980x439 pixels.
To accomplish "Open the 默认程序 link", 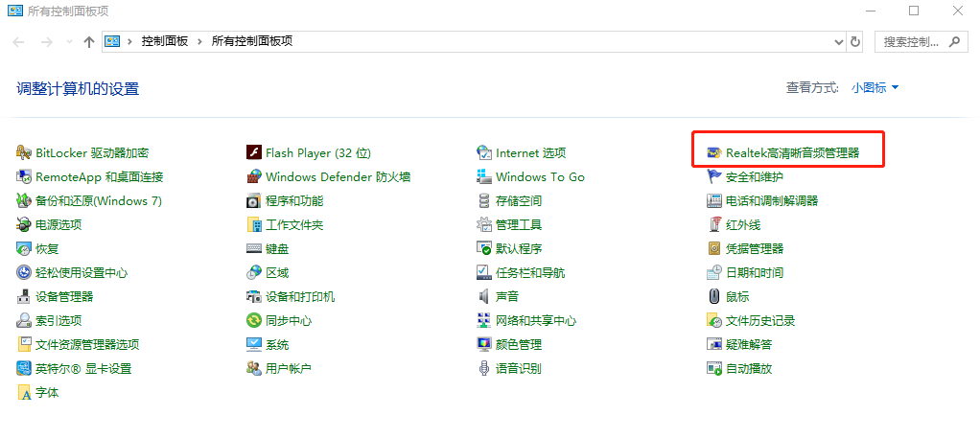I will click(x=519, y=248).
